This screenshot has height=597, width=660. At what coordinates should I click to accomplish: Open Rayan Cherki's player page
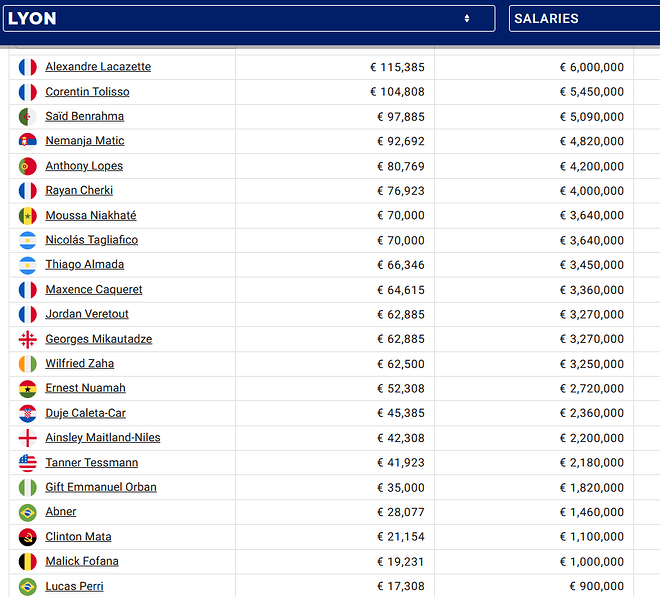[x=79, y=190]
